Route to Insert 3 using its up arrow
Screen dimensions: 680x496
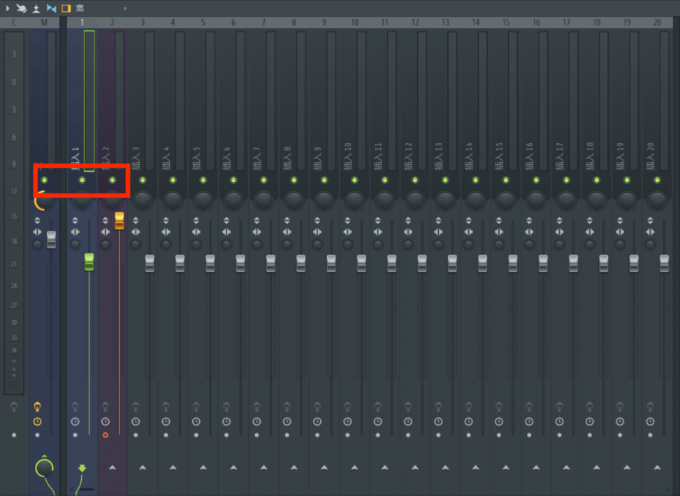(x=142, y=467)
